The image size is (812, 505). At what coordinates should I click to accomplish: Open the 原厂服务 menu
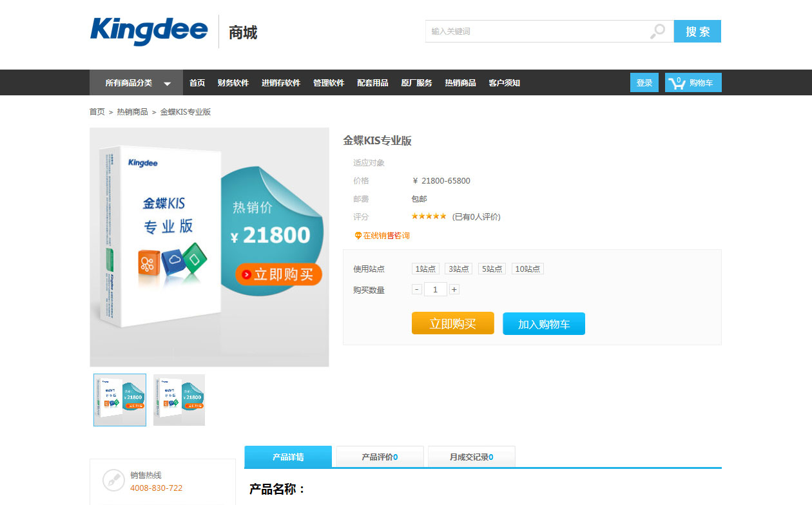pyautogui.click(x=416, y=82)
